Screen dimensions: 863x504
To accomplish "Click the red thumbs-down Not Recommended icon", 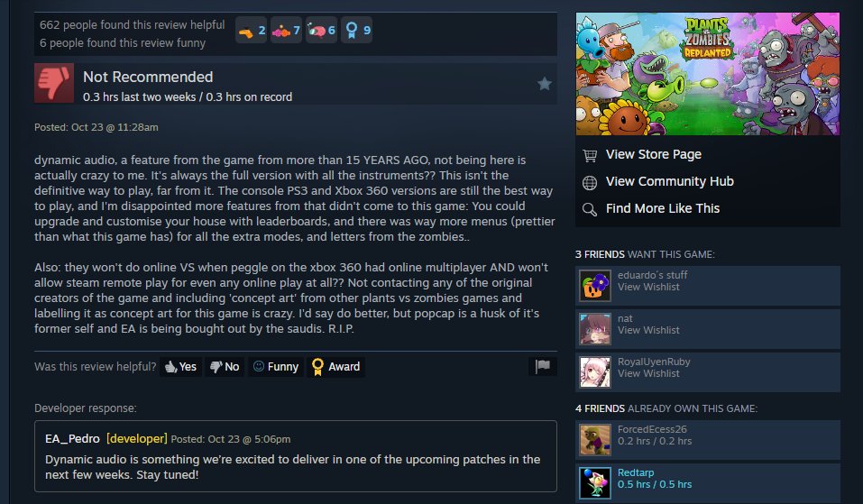I will click(x=54, y=83).
